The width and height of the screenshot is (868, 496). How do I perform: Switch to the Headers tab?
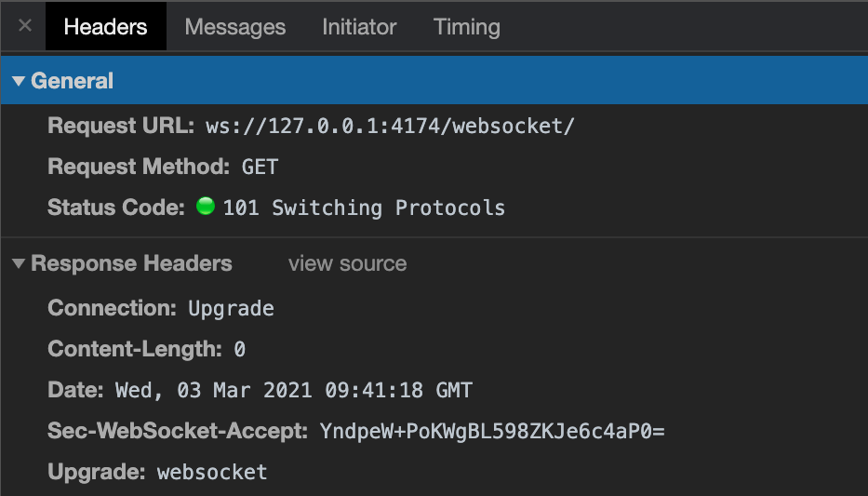(x=105, y=27)
